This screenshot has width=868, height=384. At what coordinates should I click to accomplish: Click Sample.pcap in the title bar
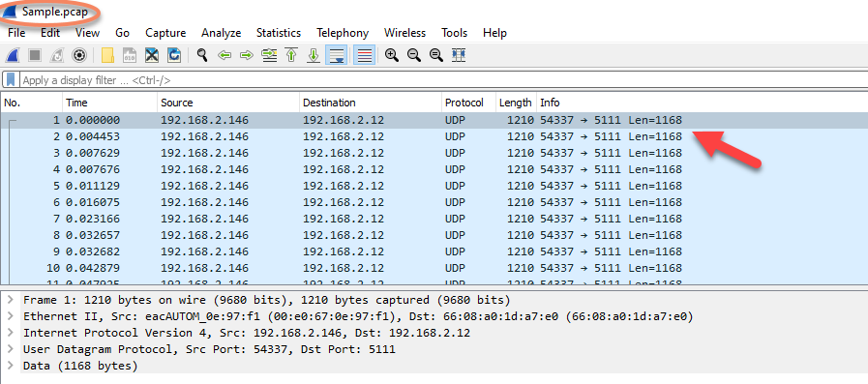point(55,12)
